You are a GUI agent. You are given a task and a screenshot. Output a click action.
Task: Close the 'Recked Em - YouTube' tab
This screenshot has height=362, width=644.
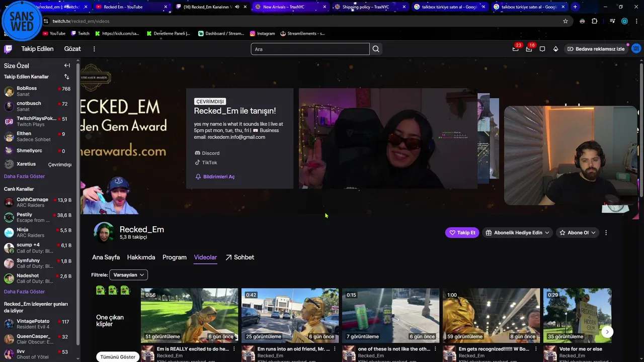[x=166, y=7]
